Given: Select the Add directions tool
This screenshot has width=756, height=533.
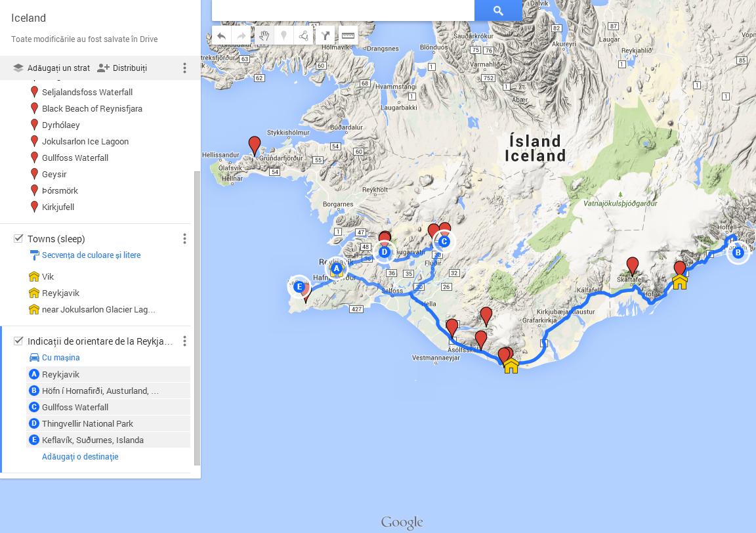Looking at the screenshot, I should (x=325, y=35).
